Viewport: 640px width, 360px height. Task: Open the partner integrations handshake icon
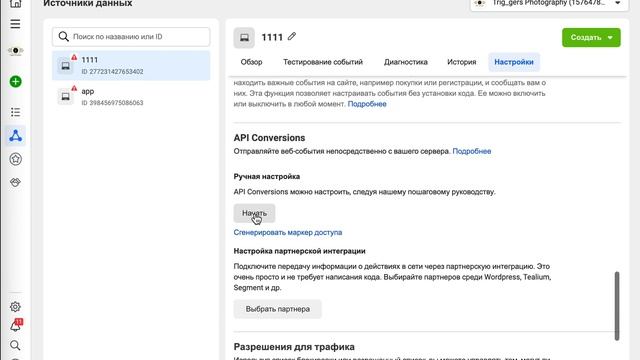click(x=15, y=182)
